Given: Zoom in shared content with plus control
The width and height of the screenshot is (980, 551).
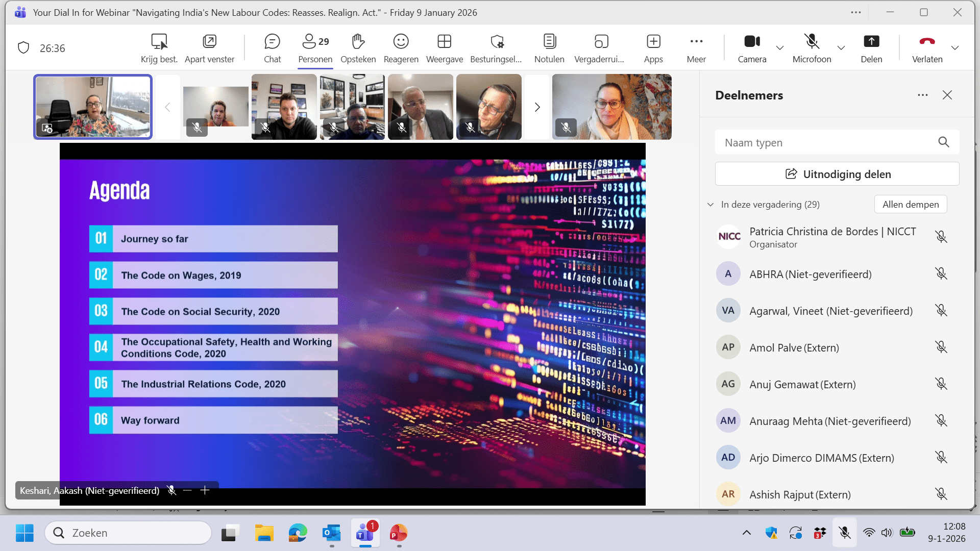Looking at the screenshot, I should click(205, 490).
